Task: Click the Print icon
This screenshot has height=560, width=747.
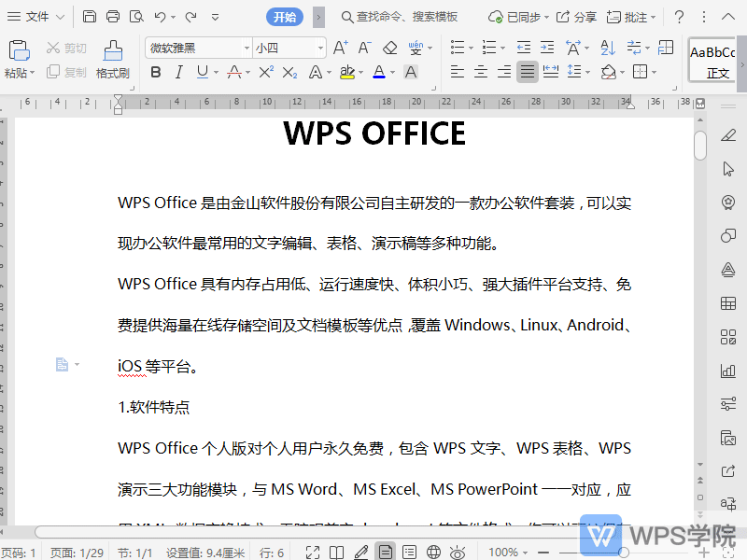Action: coord(113,17)
